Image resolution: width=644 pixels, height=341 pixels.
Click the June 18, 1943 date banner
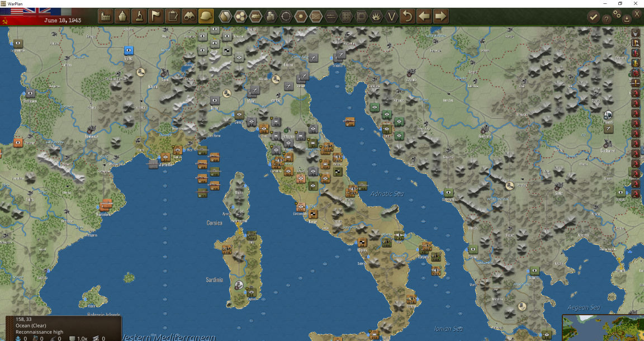coord(63,20)
